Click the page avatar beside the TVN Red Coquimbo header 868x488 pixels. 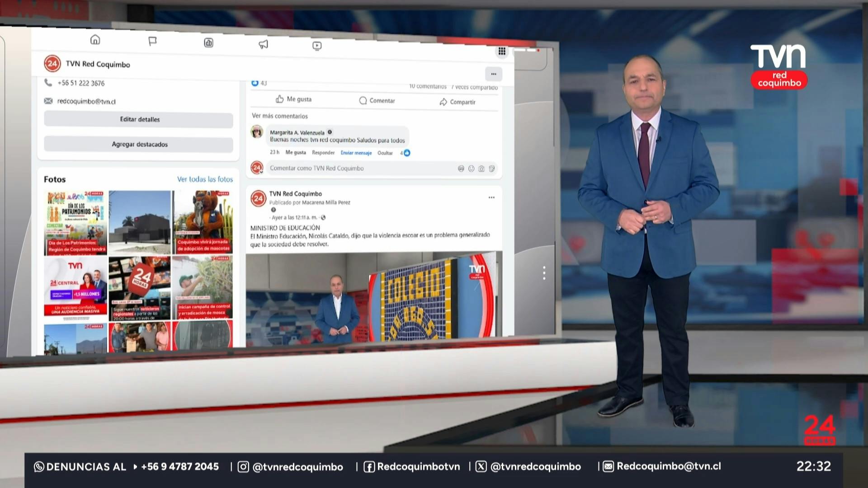[52, 63]
